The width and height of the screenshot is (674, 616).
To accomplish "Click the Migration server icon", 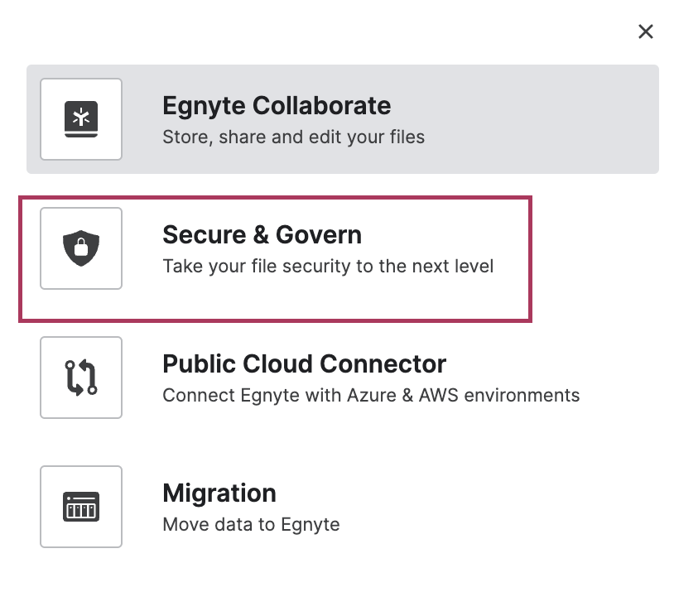I will 81,507.
